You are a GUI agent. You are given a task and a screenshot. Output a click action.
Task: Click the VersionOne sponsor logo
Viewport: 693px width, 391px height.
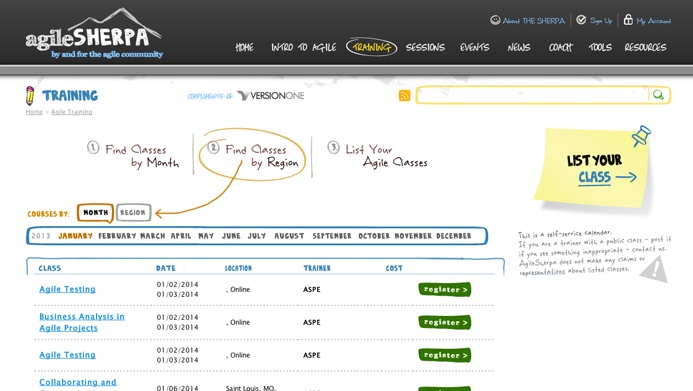[x=270, y=95]
